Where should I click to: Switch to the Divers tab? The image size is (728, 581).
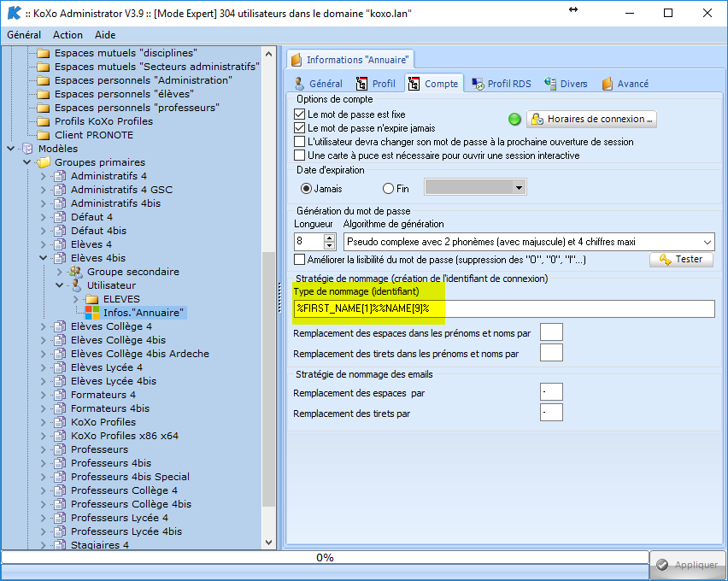[x=566, y=84]
